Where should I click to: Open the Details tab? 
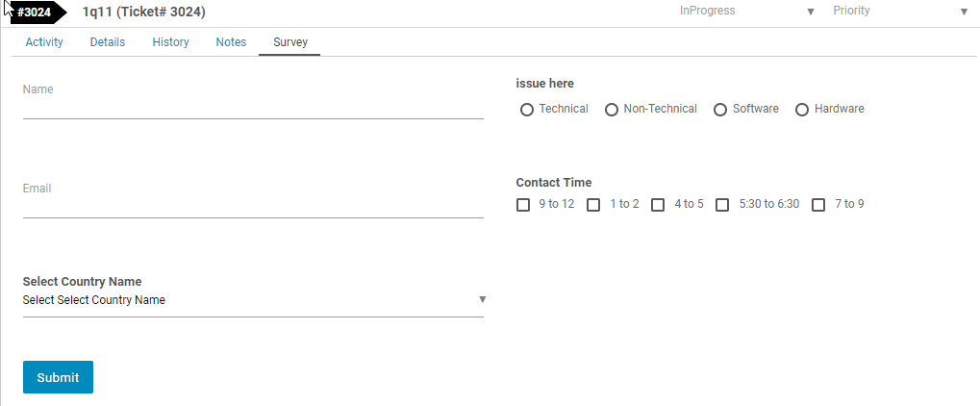108,42
